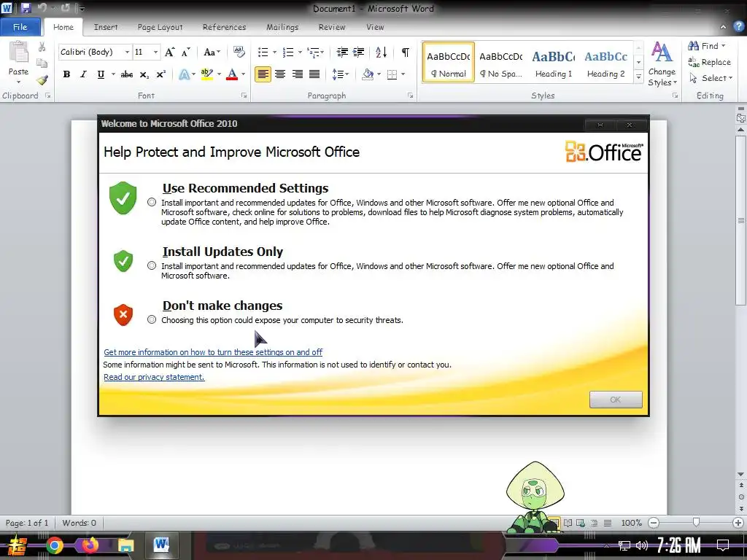
Task: Open line spacing dropdown
Action: point(341,74)
